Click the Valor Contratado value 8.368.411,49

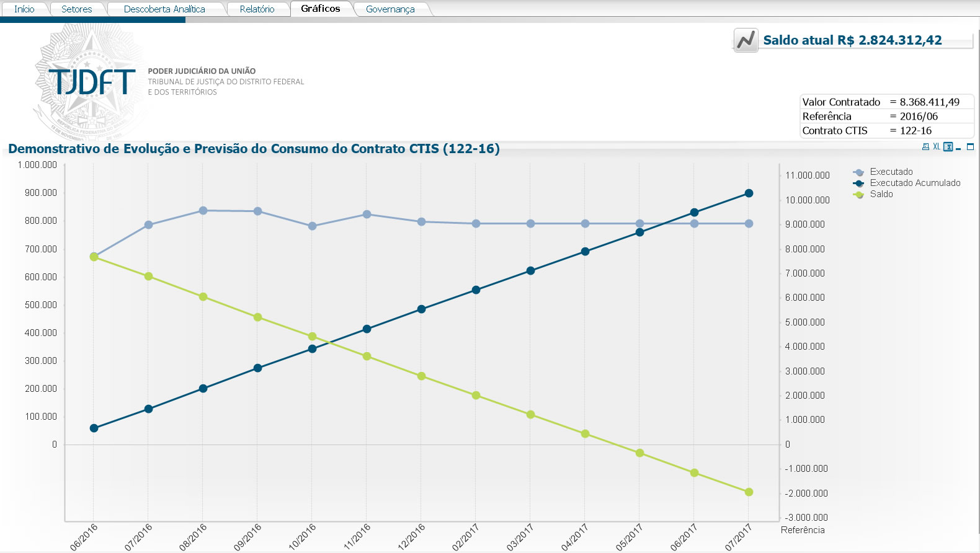[x=930, y=102]
